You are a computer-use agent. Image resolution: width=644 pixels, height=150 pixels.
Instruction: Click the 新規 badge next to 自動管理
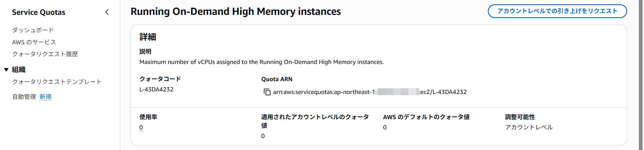(x=45, y=97)
